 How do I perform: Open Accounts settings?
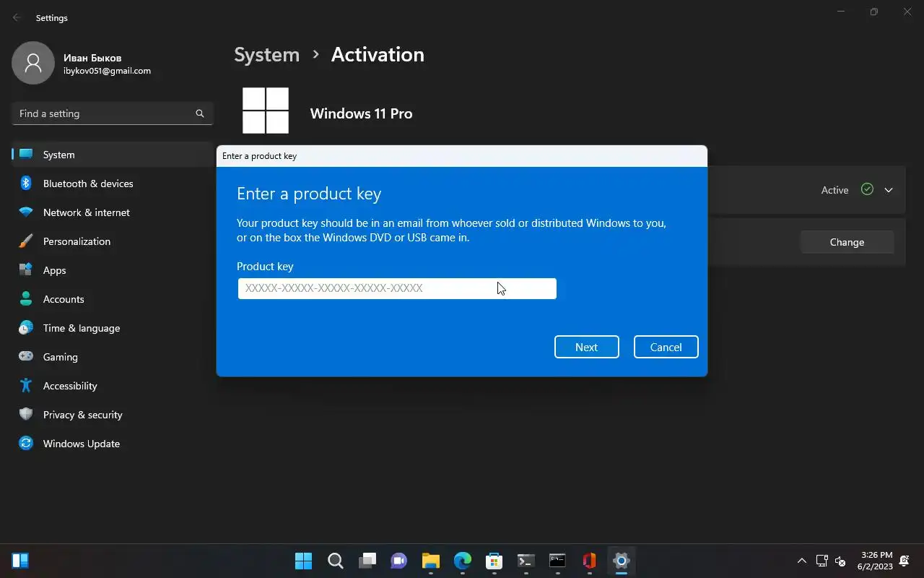113,299
